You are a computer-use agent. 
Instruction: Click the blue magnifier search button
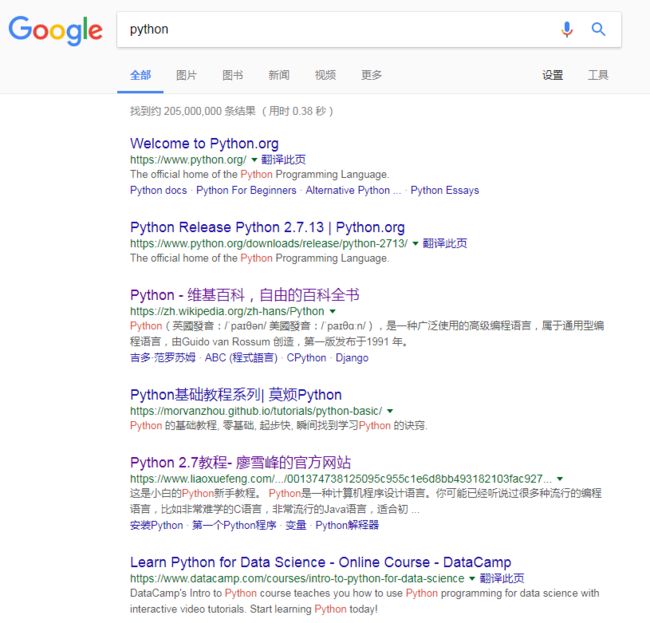[598, 29]
